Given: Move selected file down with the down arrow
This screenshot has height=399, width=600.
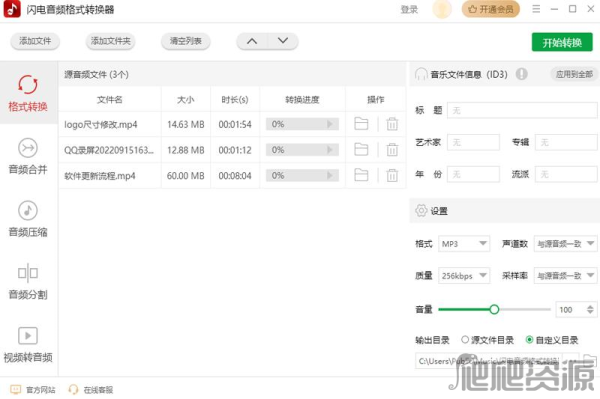Looking at the screenshot, I should [283, 41].
